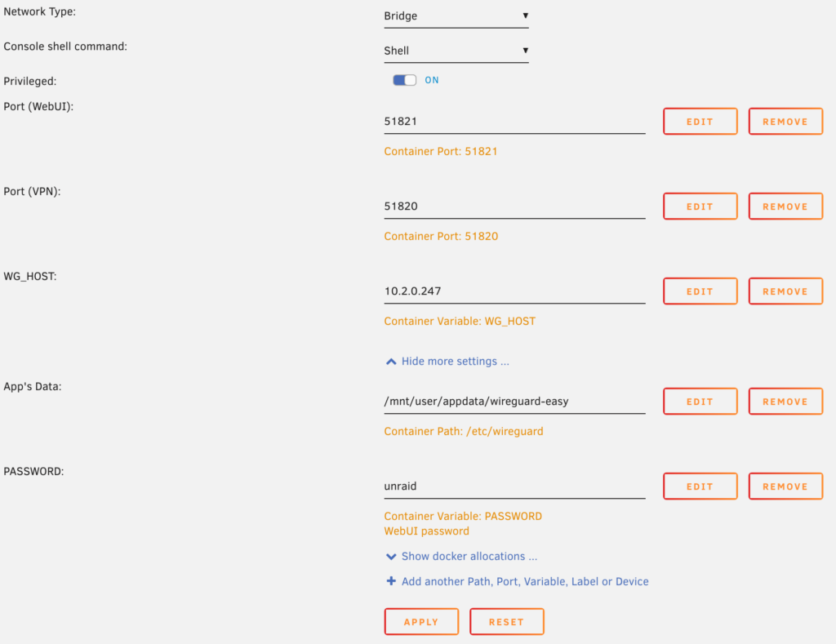Edit the Port (VPN) setting

click(x=700, y=207)
